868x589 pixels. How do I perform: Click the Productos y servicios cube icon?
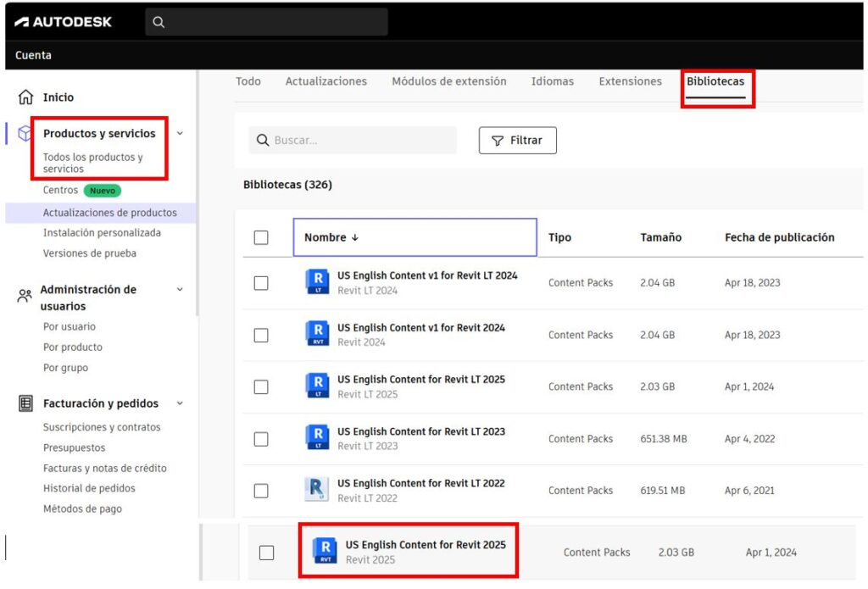(25, 133)
